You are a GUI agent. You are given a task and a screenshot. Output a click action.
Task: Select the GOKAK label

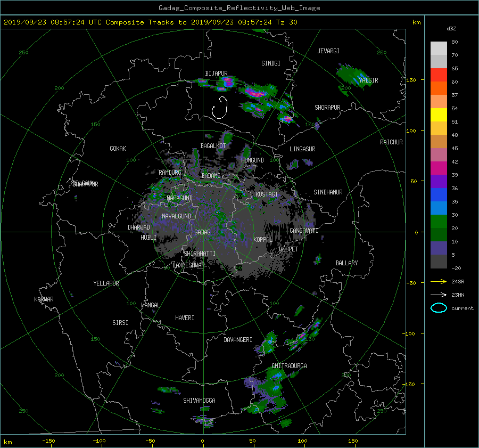pyautogui.click(x=118, y=149)
